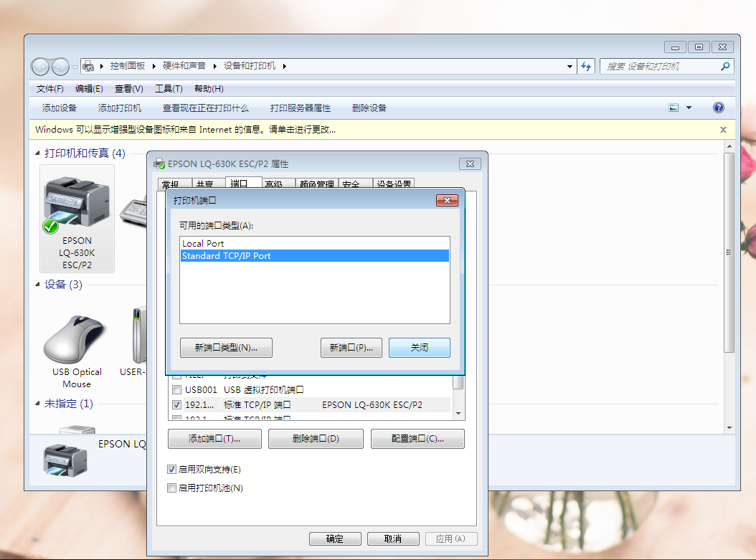Viewport: 756px width, 560px height.
Task: Click 删除设备 toolbar item
Action: [x=369, y=108]
